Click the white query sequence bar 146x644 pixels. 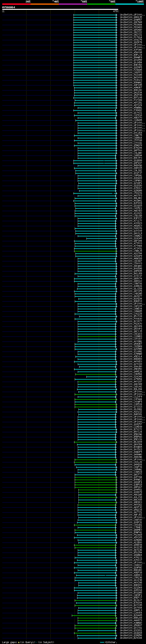60,10
